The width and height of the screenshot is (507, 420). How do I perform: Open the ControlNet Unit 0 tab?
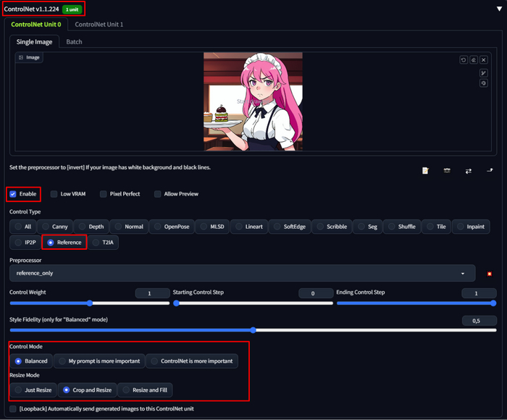pos(36,25)
